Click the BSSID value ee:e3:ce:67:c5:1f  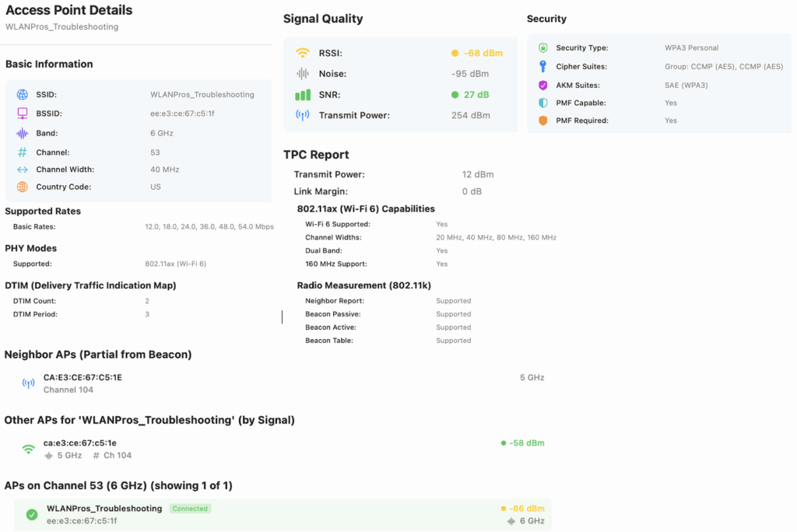182,114
